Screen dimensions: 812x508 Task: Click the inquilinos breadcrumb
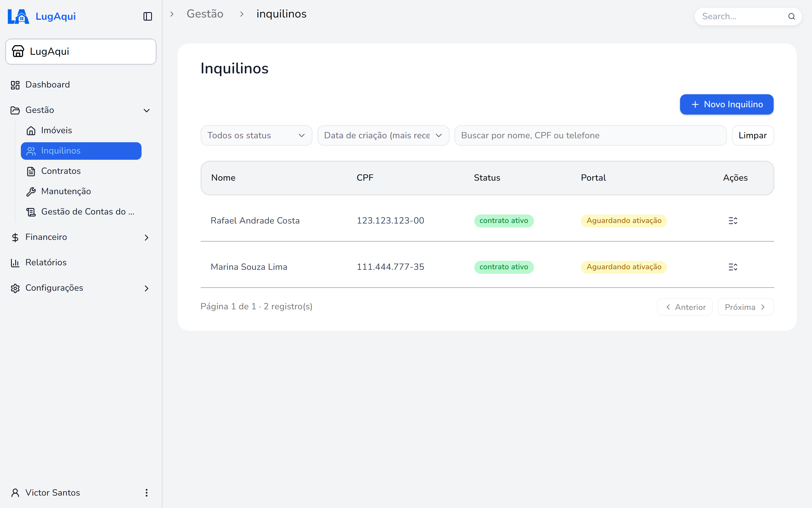coord(281,14)
